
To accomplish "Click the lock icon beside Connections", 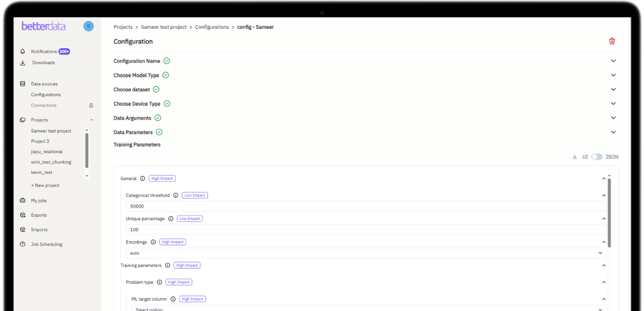I will click(x=91, y=105).
